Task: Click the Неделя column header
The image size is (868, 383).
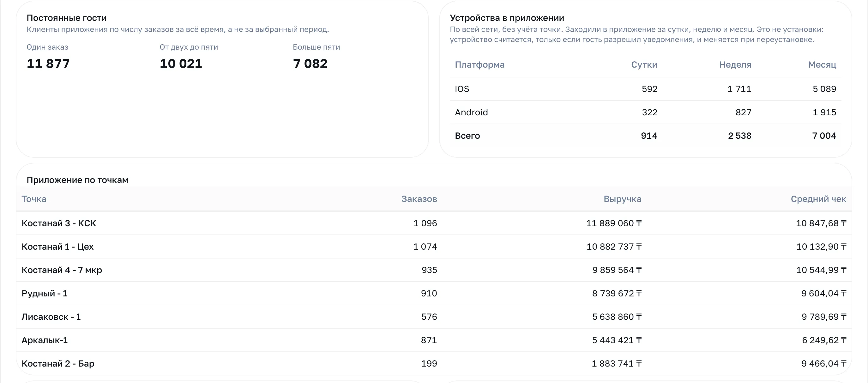Action: click(x=735, y=65)
